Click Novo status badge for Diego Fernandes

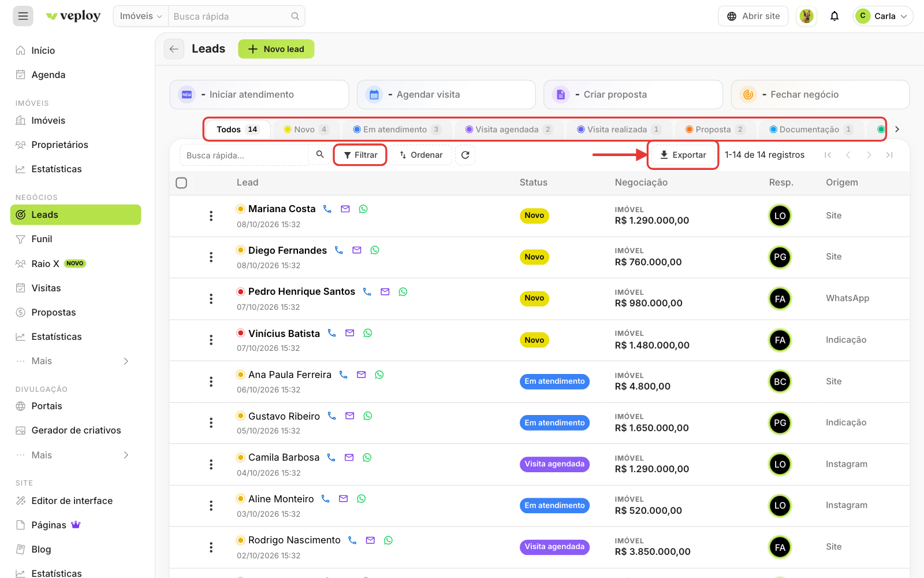534,257
